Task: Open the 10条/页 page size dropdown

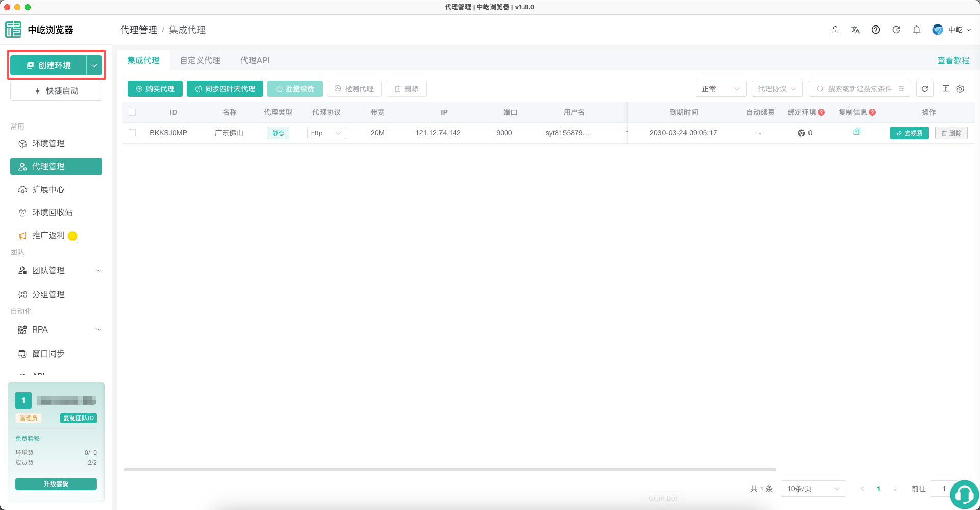Action: click(x=813, y=489)
